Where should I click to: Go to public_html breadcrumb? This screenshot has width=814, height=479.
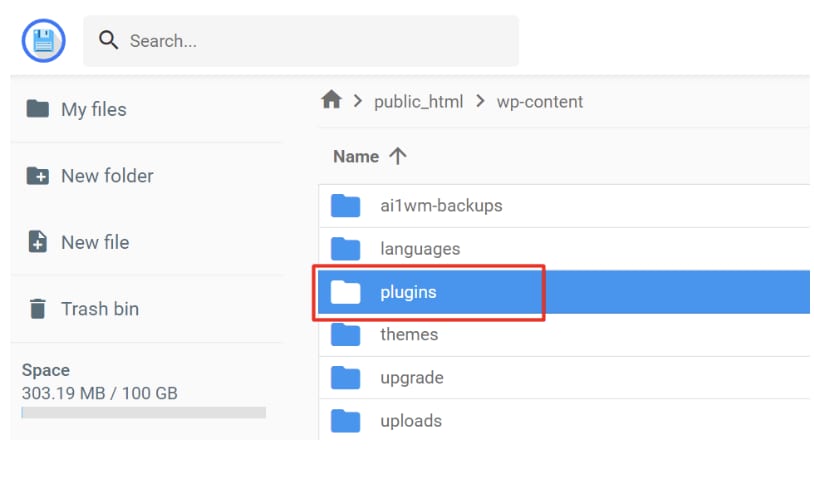(416, 101)
